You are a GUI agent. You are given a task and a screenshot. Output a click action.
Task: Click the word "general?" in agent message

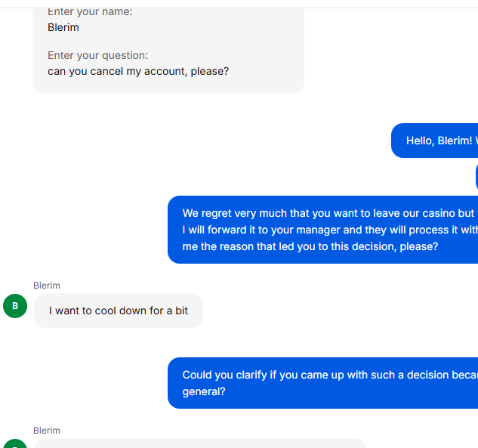click(204, 391)
